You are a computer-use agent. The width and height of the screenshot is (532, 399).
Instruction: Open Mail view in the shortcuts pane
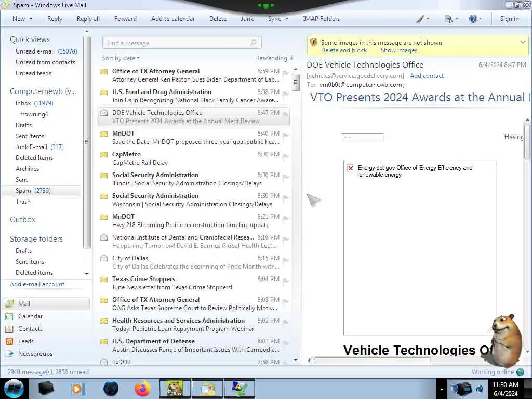pos(47,303)
